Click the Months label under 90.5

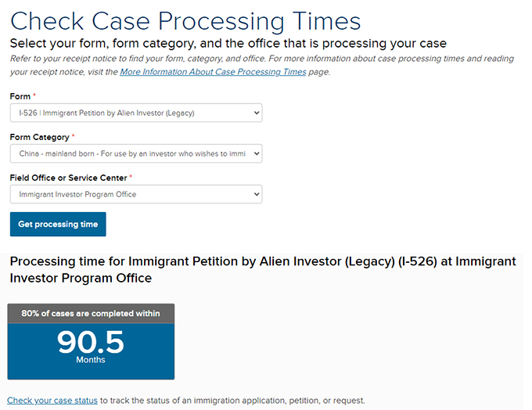[91, 360]
